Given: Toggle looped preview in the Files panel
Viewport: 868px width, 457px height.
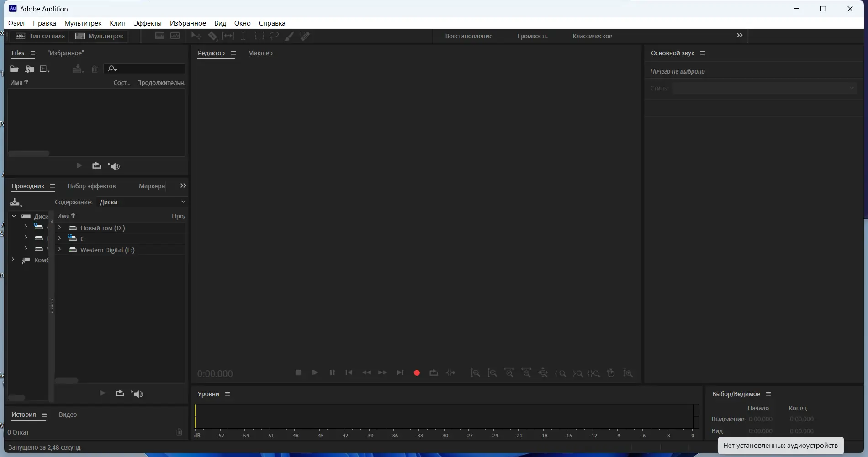Looking at the screenshot, I should (96, 166).
